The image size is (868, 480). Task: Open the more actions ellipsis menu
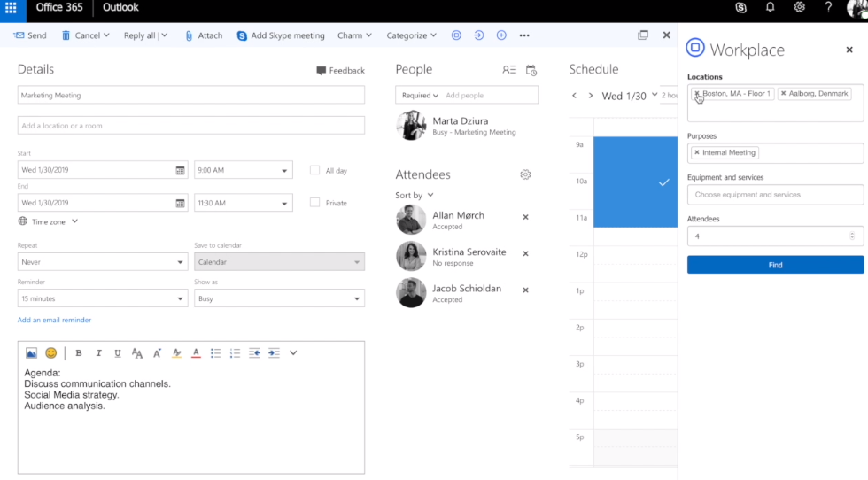point(524,35)
